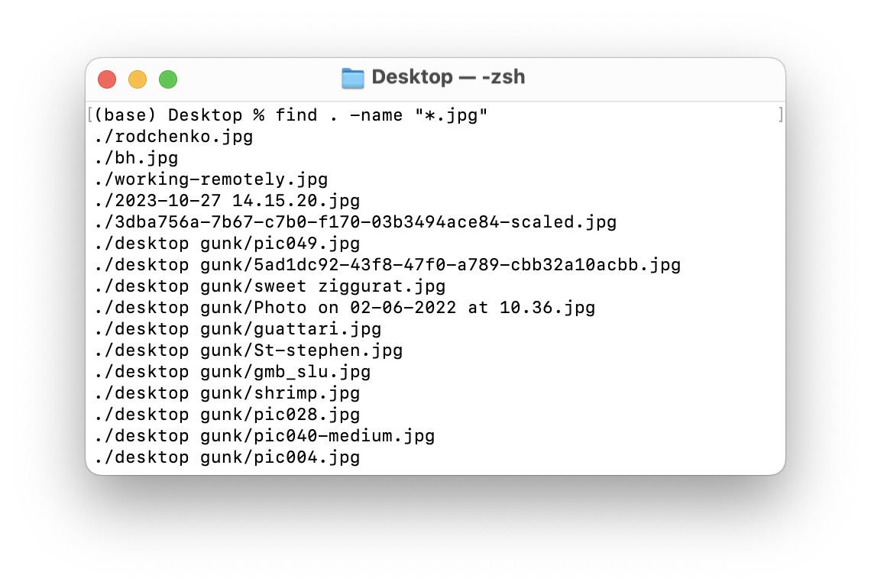Click the Photo on 02-06-2022 line
This screenshot has width=871, height=588.
345,308
